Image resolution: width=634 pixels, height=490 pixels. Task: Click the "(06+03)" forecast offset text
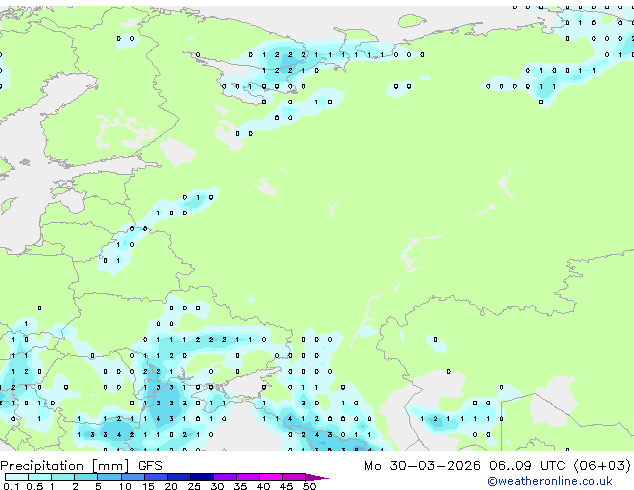tap(602, 466)
